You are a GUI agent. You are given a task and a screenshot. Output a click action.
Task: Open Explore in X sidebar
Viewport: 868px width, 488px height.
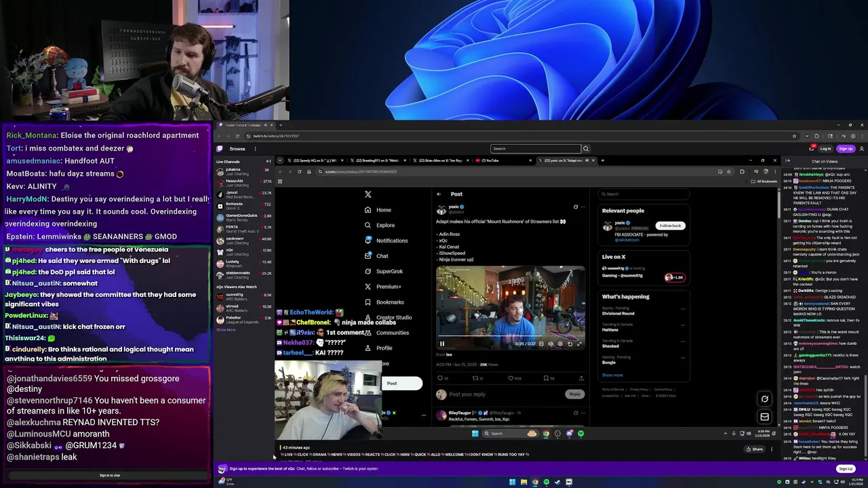pos(380,225)
